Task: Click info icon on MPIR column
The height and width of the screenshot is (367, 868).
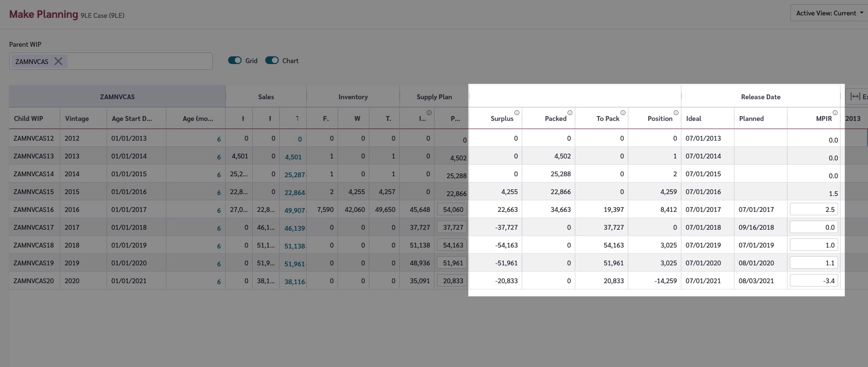Action: coord(835,113)
